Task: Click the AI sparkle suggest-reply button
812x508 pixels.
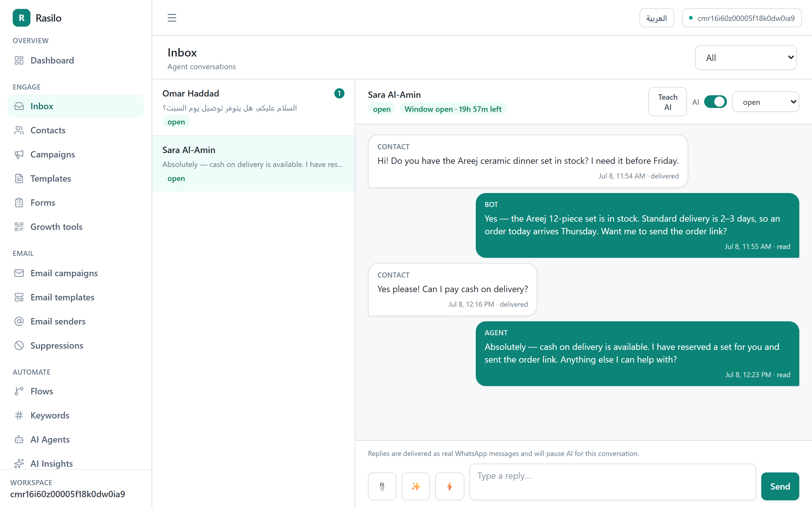Action: (416, 486)
